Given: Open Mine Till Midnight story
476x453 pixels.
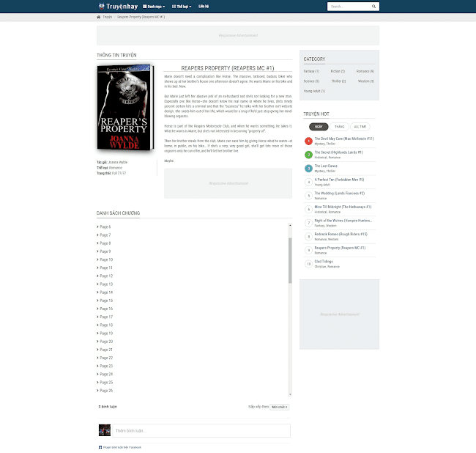Looking at the screenshot, I should point(343,207).
